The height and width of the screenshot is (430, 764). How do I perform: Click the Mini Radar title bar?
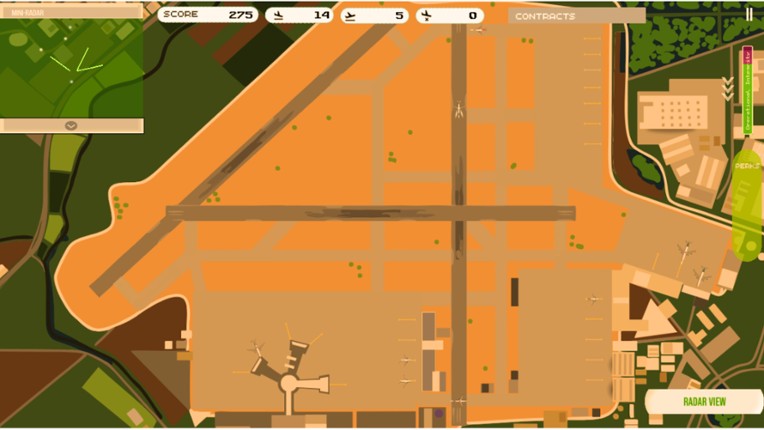71,12
